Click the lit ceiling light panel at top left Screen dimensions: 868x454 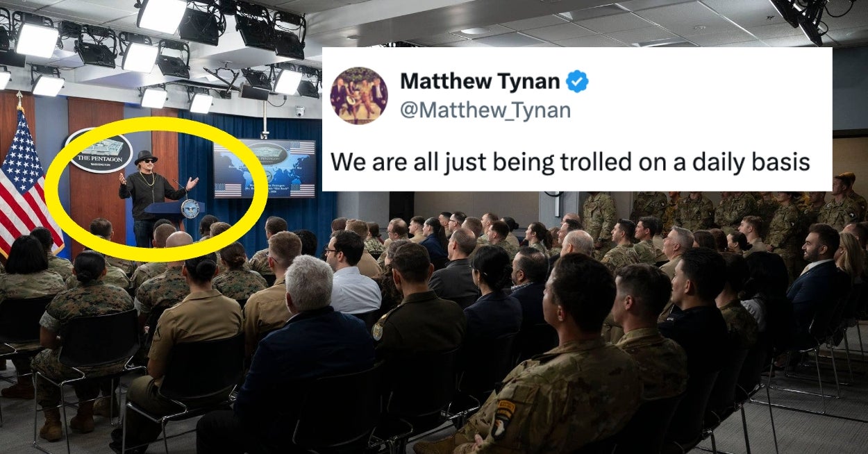36,40
